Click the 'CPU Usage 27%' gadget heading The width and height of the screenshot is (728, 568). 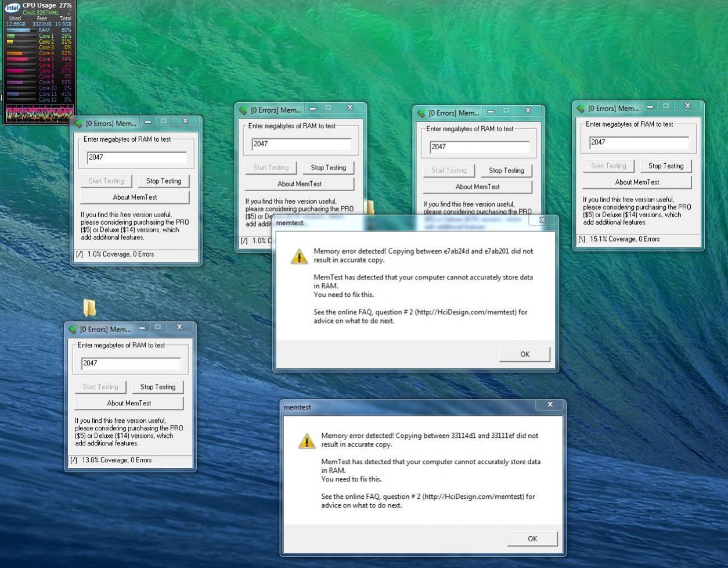pos(47,5)
